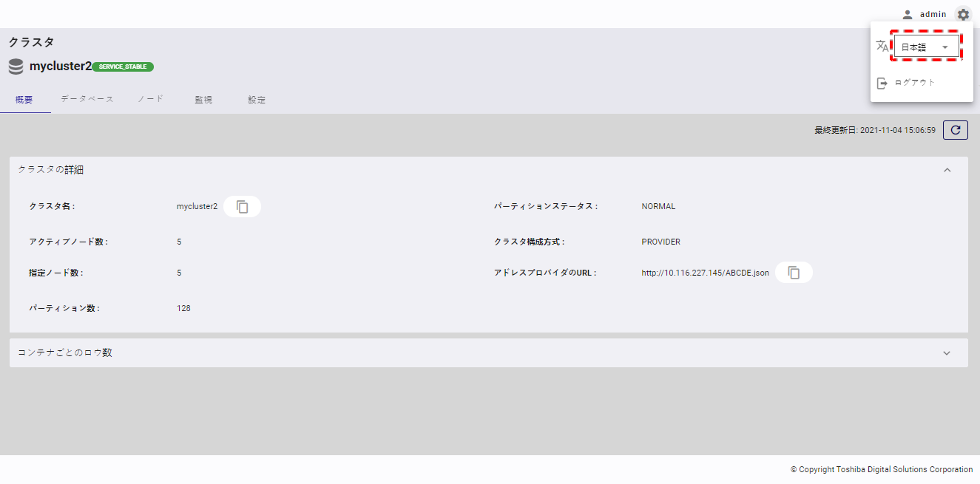Click the admin user avatar icon
This screenshot has width=980, height=484.
pos(908,14)
